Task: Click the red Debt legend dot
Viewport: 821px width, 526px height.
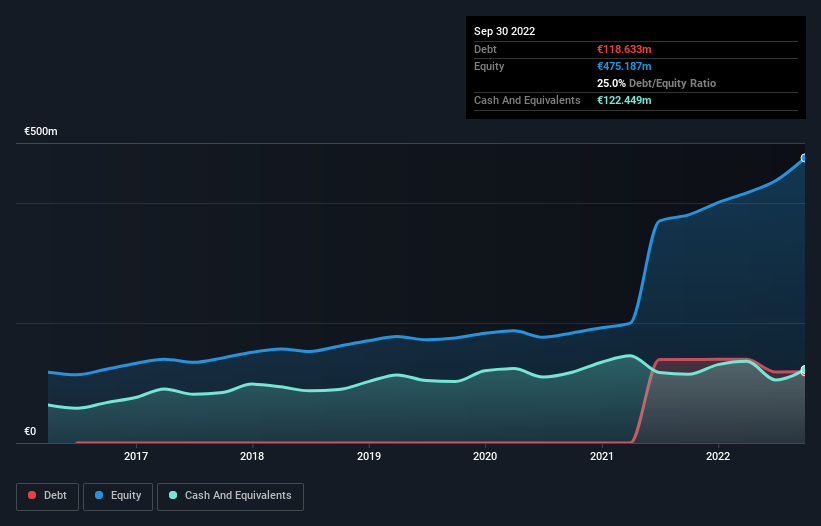Action: click(32, 495)
